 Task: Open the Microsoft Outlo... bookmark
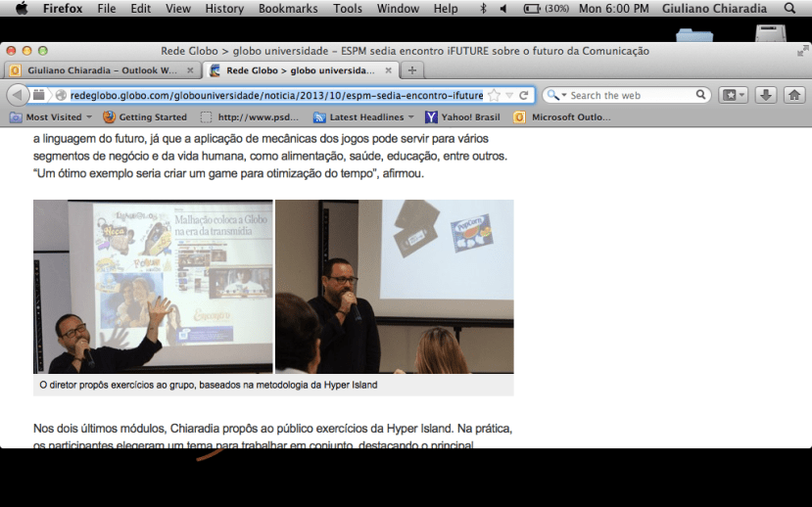pyautogui.click(x=562, y=116)
